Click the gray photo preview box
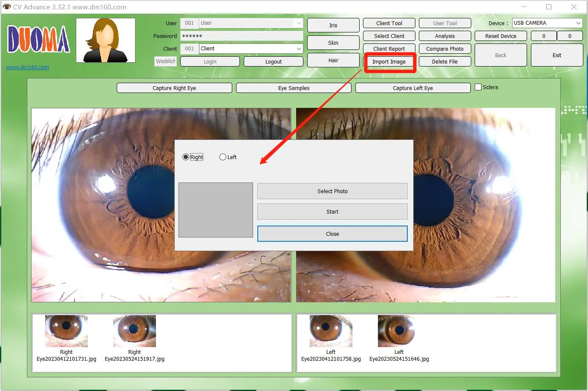Image resolution: width=588 pixels, height=391 pixels. [216, 210]
